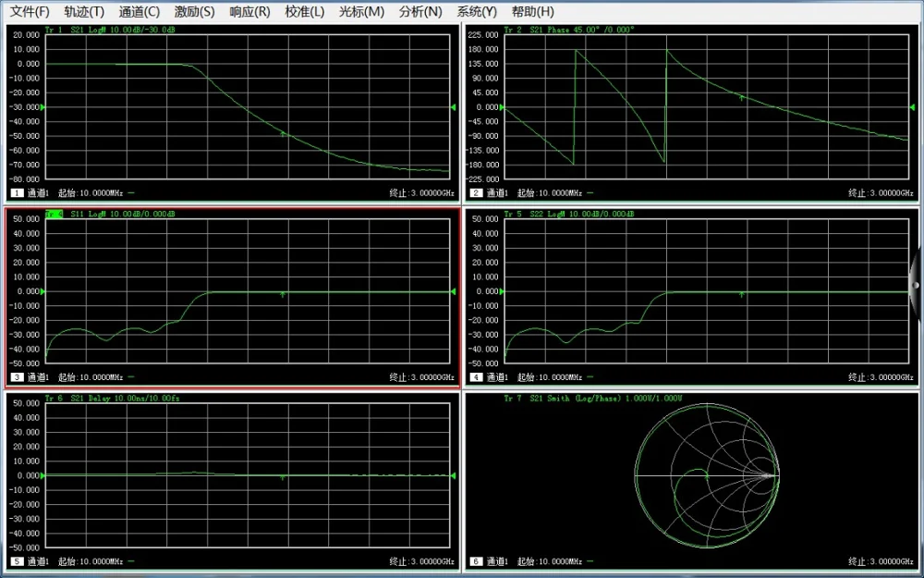Viewport: 924px width, 578px height.
Task: Click left reference level arrow in Tr 1 window
Action: [x=43, y=107]
